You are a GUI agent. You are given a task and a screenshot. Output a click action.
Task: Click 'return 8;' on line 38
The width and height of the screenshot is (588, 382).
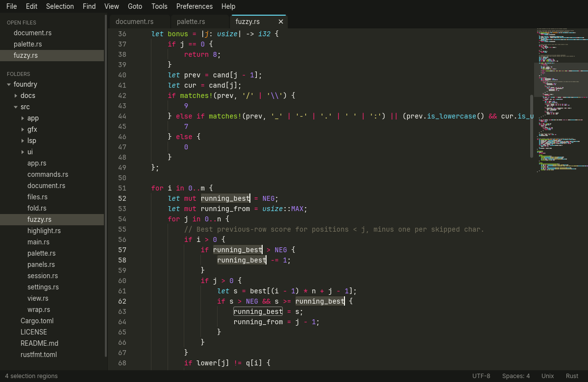[x=203, y=54]
